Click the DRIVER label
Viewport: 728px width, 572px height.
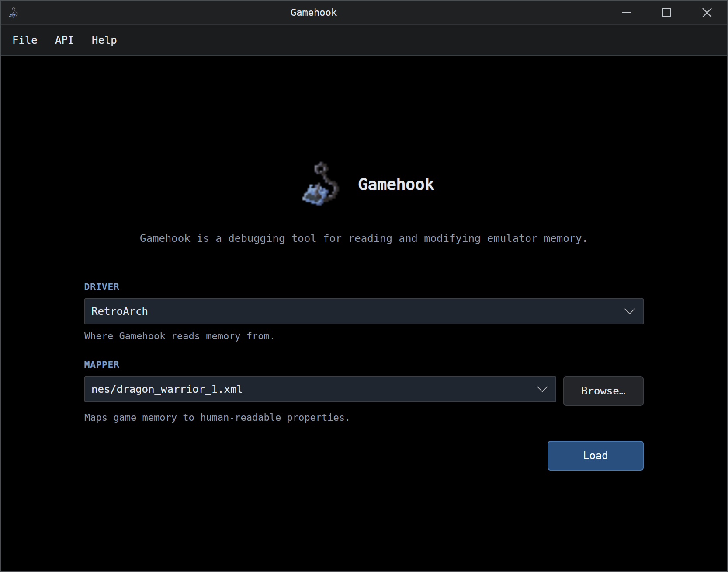point(101,287)
